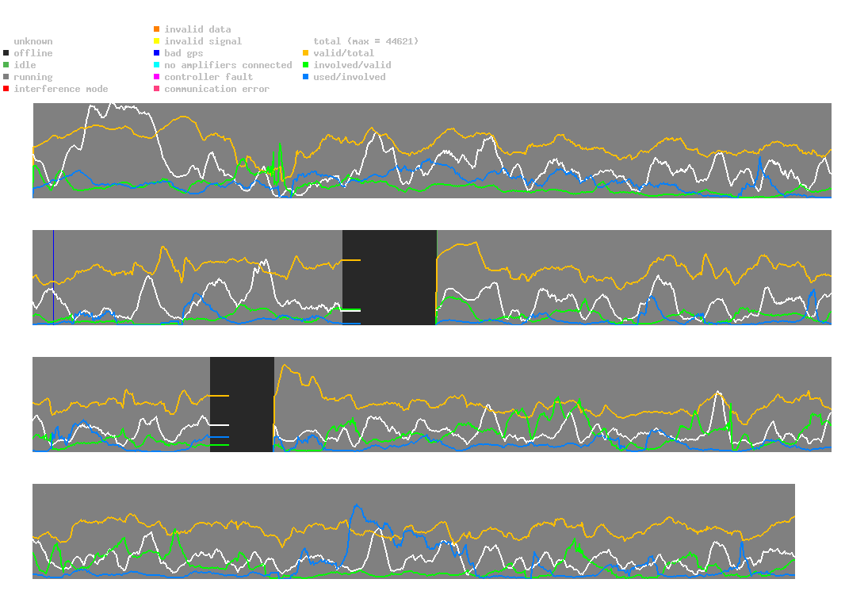
Task: Select the 'invalid data' legend text
Action: (x=197, y=29)
